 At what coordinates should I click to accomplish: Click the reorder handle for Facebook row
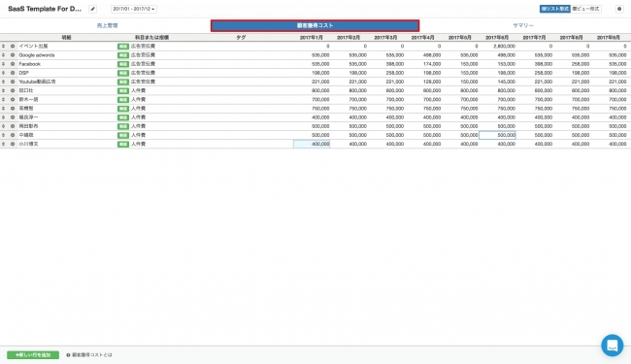click(x=4, y=64)
